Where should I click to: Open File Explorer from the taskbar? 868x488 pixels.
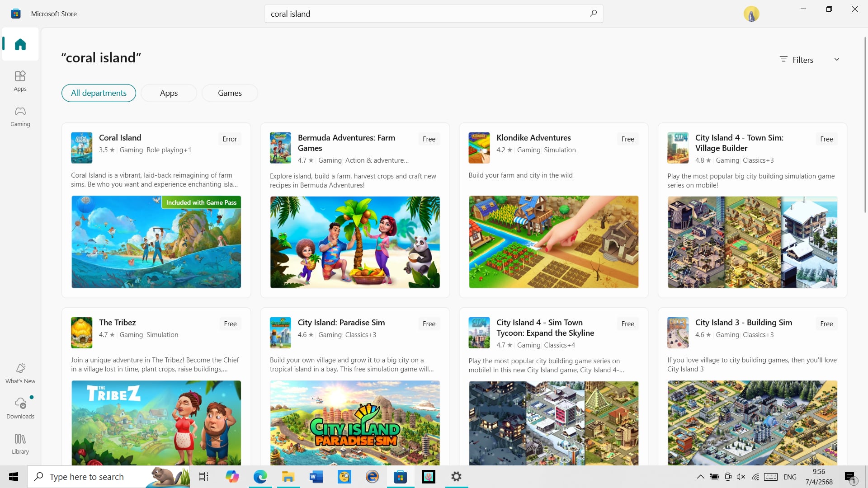click(x=288, y=477)
